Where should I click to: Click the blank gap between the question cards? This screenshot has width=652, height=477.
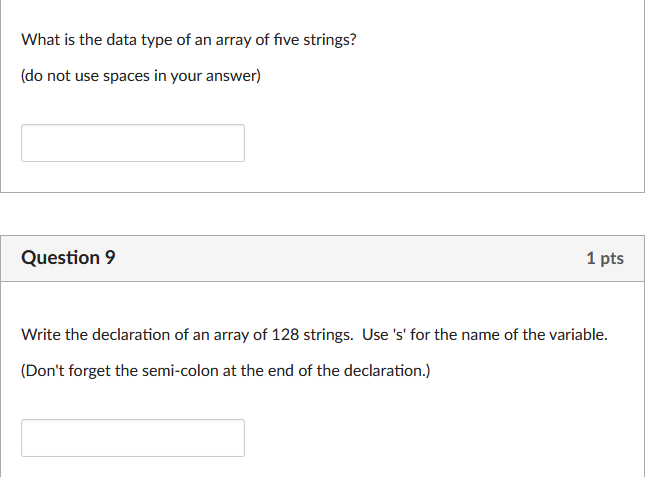point(322,214)
